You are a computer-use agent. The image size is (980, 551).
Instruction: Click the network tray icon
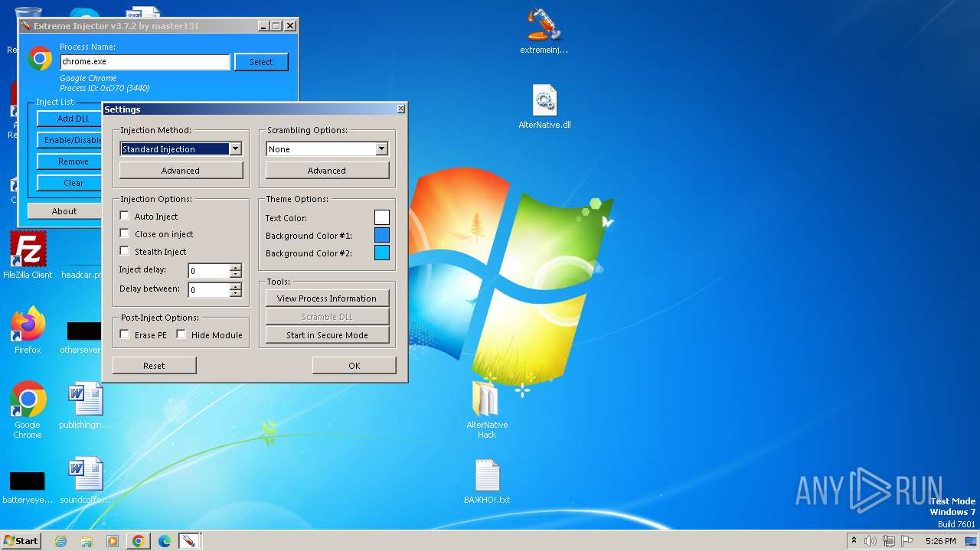(889, 541)
